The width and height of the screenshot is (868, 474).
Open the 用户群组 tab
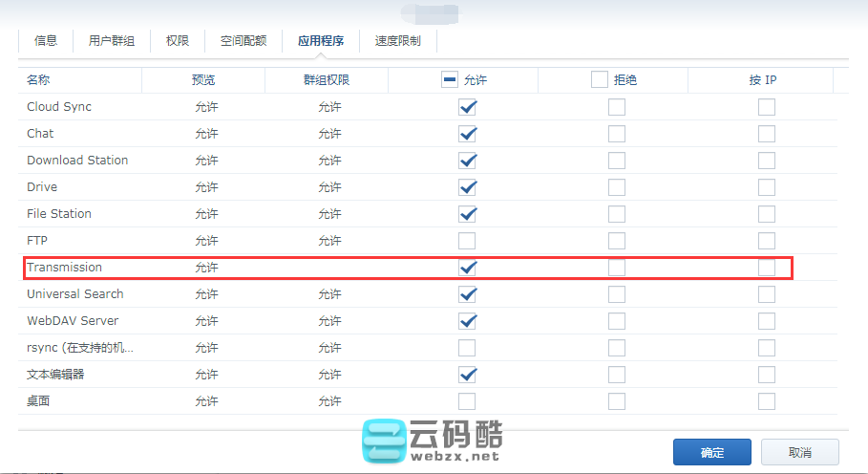pos(111,41)
